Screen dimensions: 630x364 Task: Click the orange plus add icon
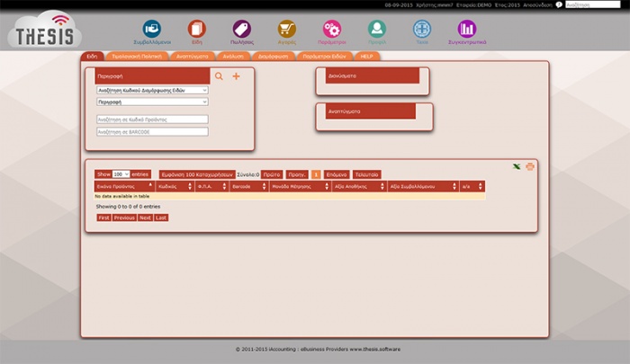click(x=236, y=76)
